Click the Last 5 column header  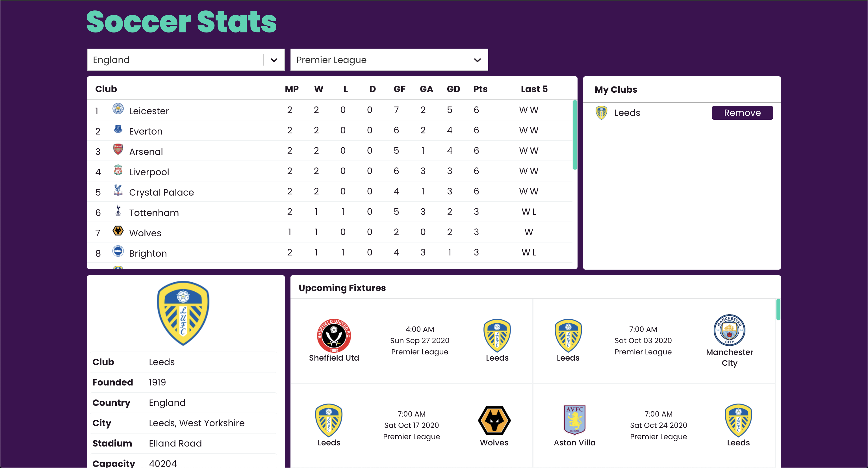(534, 89)
